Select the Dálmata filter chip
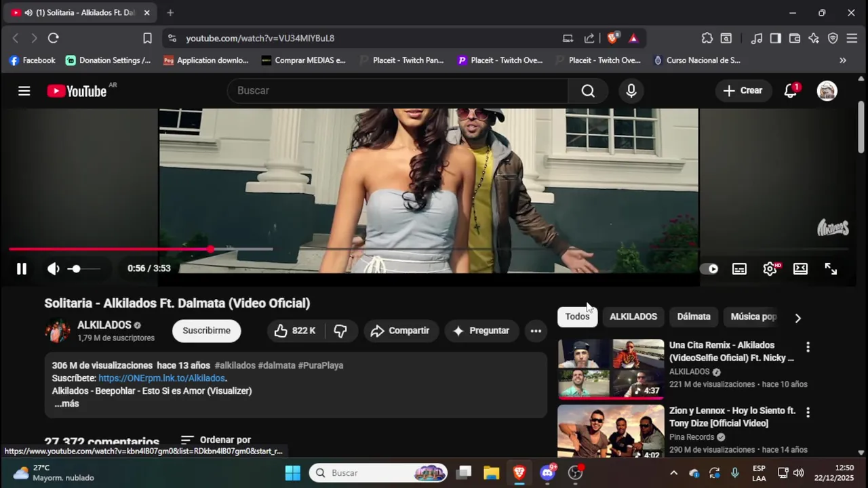The image size is (868, 488). pyautogui.click(x=694, y=317)
